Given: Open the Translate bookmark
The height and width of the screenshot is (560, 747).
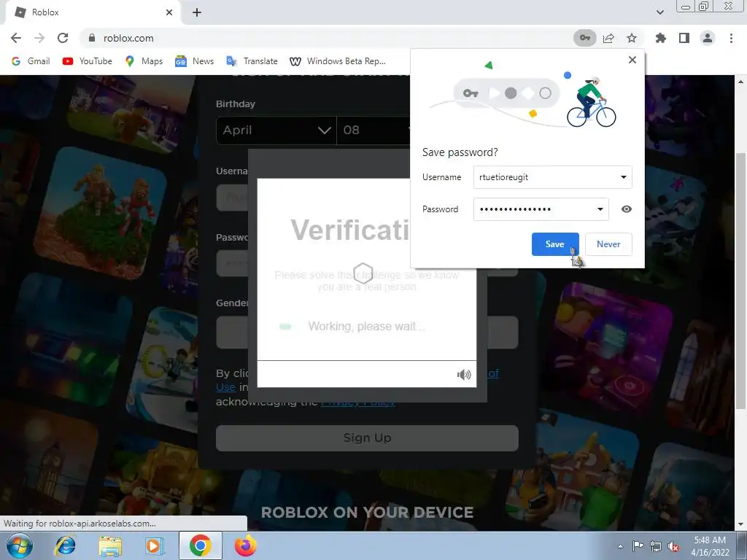Looking at the screenshot, I should [252, 61].
